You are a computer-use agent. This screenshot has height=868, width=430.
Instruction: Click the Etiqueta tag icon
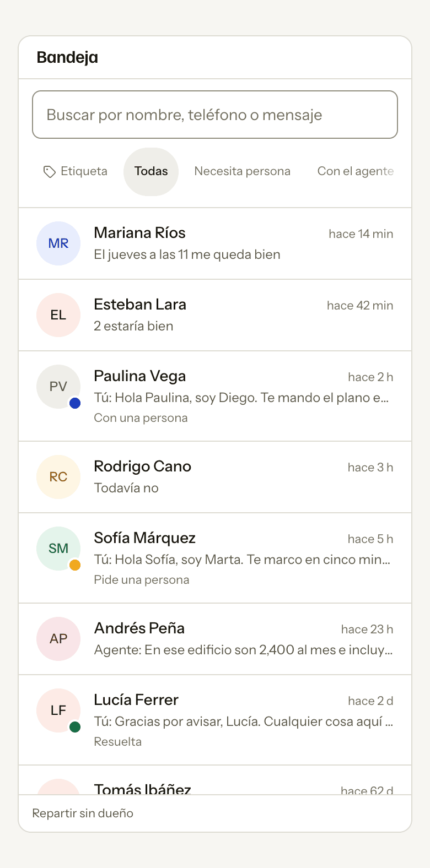click(x=49, y=172)
